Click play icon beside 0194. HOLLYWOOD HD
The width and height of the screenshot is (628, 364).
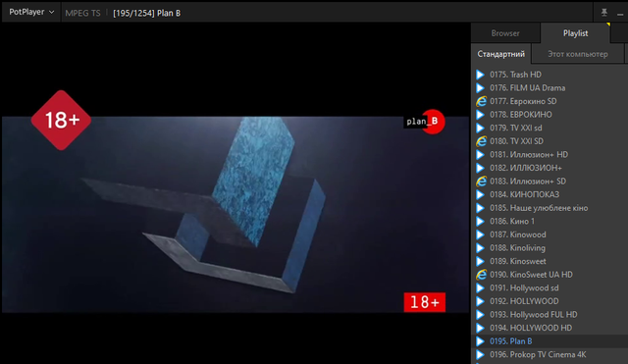coord(480,328)
